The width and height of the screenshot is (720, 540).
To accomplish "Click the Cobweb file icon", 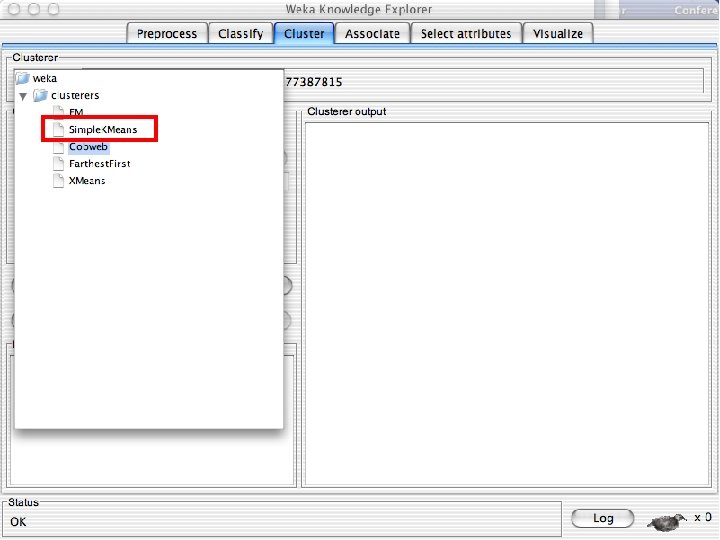I will point(58,147).
